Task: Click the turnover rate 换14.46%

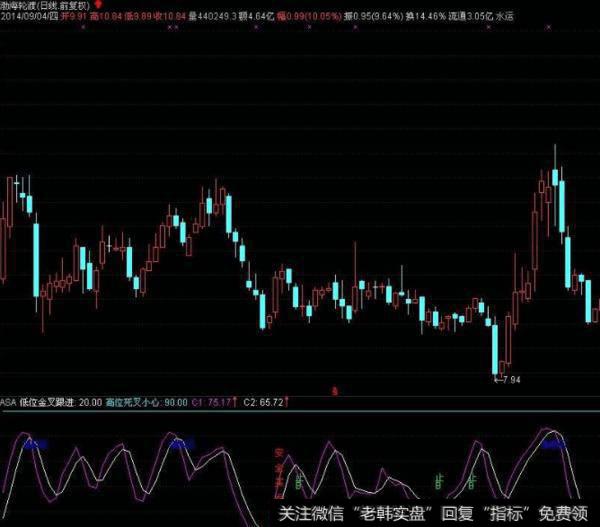Action: click(426, 16)
